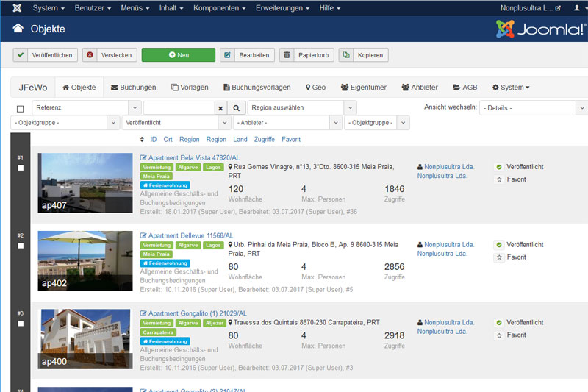
Task: Click map pin icon for Travessa dos Quintais
Action: (x=230, y=322)
